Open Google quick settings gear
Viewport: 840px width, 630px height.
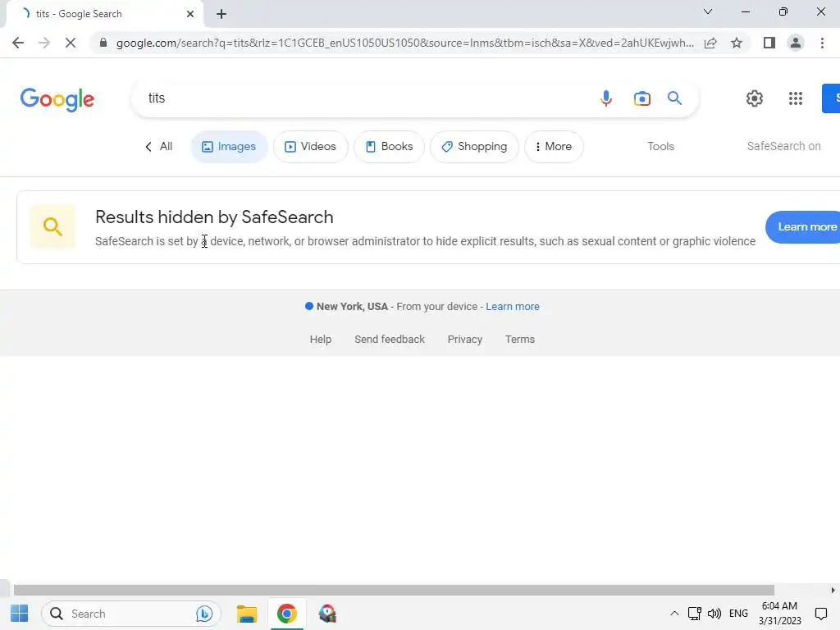755,98
